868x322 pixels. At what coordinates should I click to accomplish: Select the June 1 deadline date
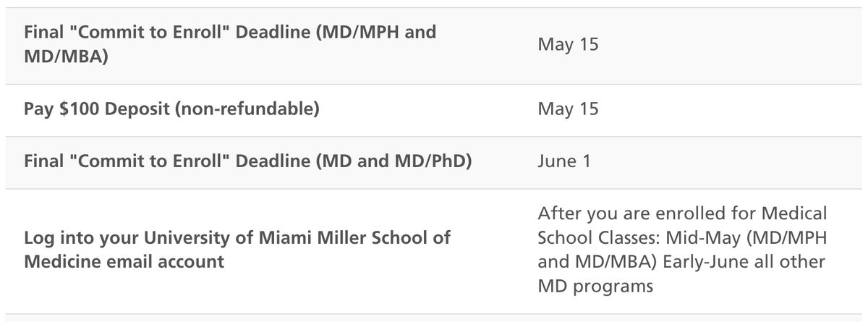click(564, 161)
